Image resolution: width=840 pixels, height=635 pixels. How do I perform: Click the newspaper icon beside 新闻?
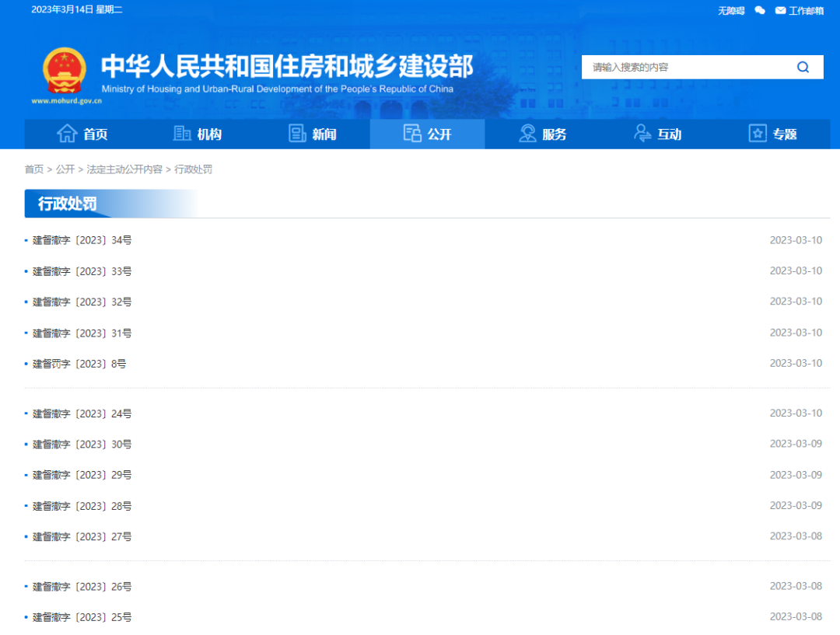pyautogui.click(x=297, y=134)
